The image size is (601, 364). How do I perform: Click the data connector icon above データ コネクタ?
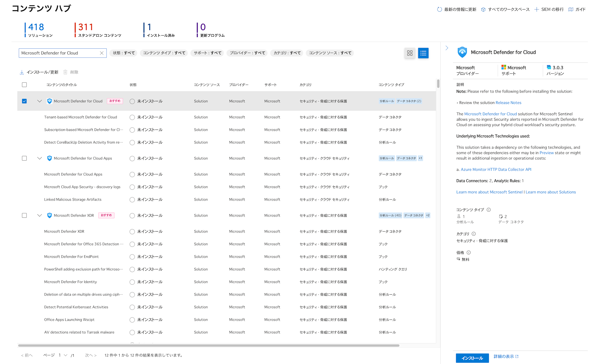(x=501, y=216)
